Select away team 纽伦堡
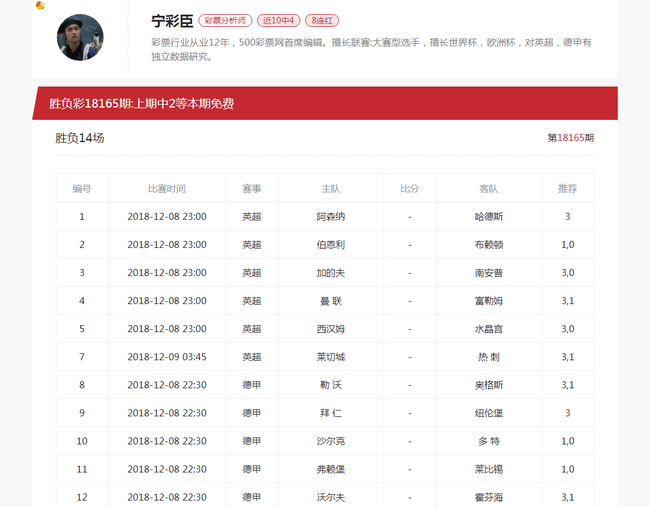This screenshot has height=507, width=650. pos(489,413)
